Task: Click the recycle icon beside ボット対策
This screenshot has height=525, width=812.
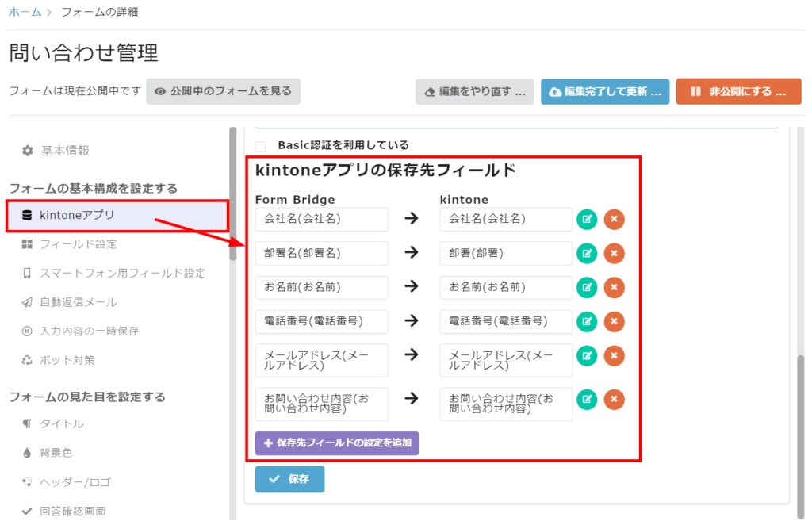Action: click(27, 360)
